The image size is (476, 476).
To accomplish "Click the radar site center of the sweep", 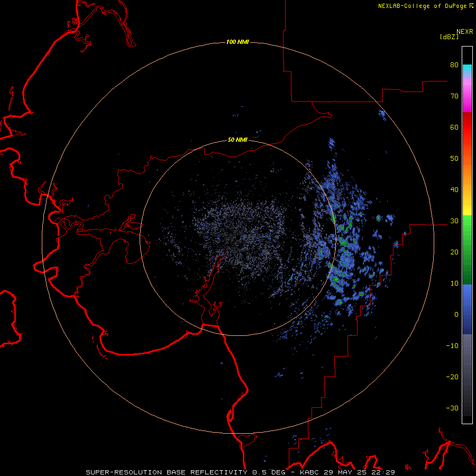I will tap(237, 237).
